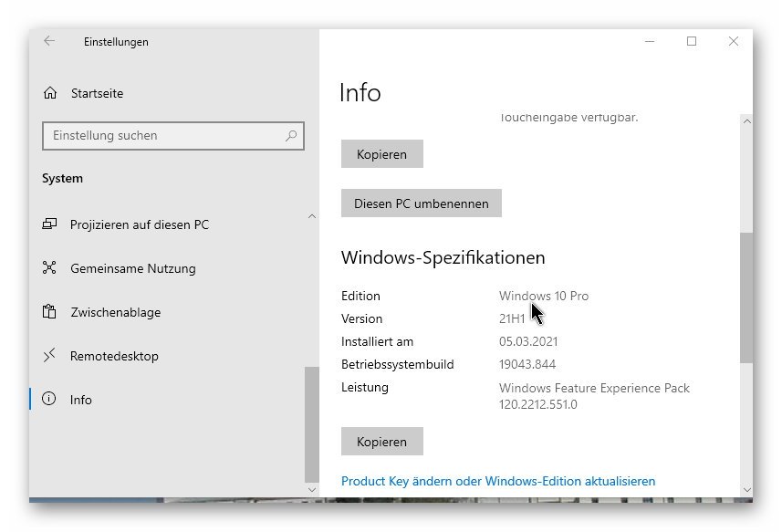The image size is (782, 532).
Task: Click the install date 05.03.2021
Action: (528, 341)
